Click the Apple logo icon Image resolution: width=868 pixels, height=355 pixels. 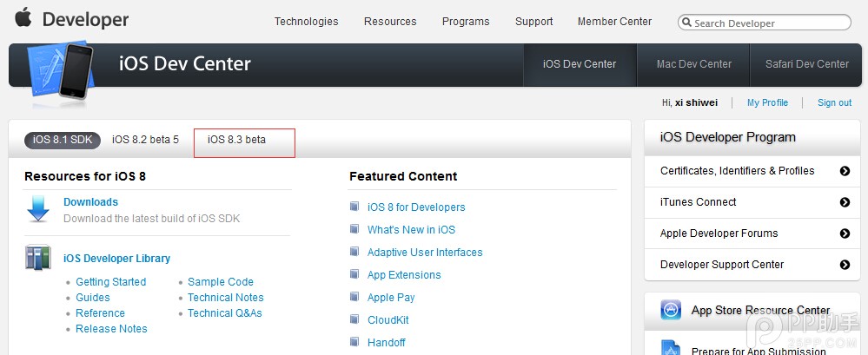[x=23, y=17]
